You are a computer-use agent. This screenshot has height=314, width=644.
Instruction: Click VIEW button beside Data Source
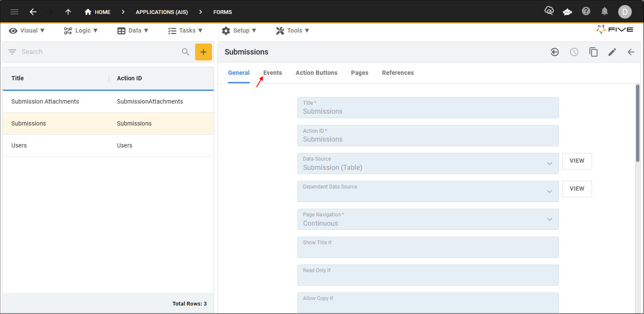pos(577,161)
